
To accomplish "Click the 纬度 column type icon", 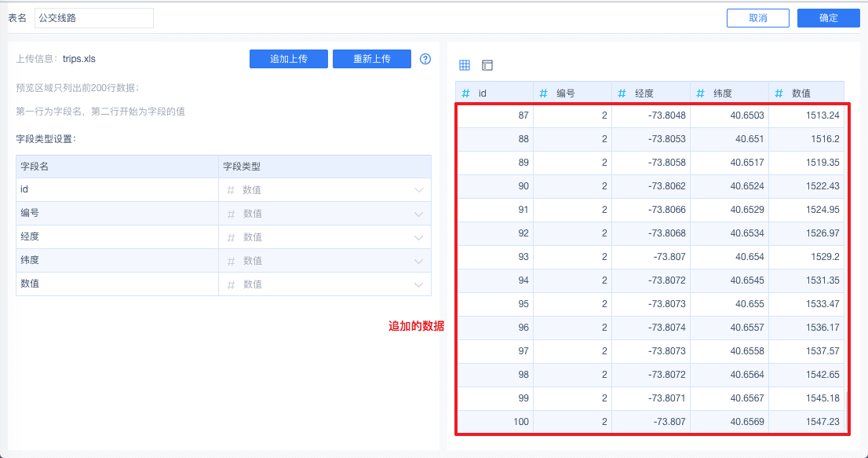I will click(x=701, y=93).
